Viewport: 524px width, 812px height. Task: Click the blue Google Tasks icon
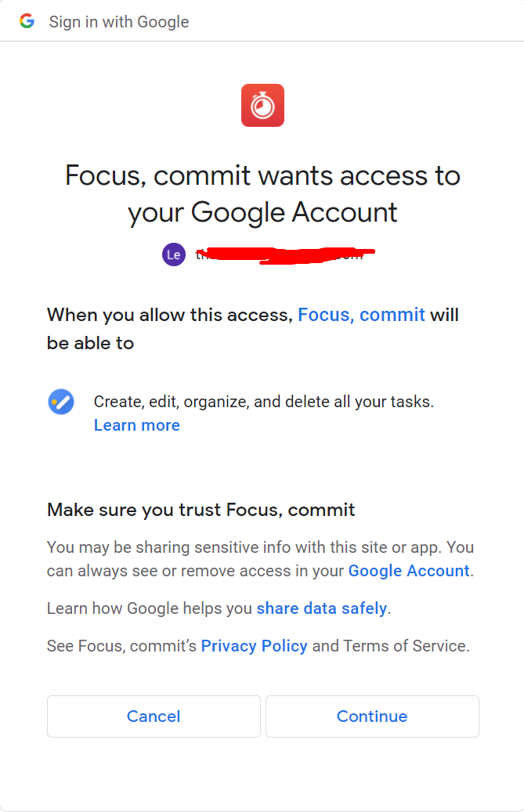(61, 402)
